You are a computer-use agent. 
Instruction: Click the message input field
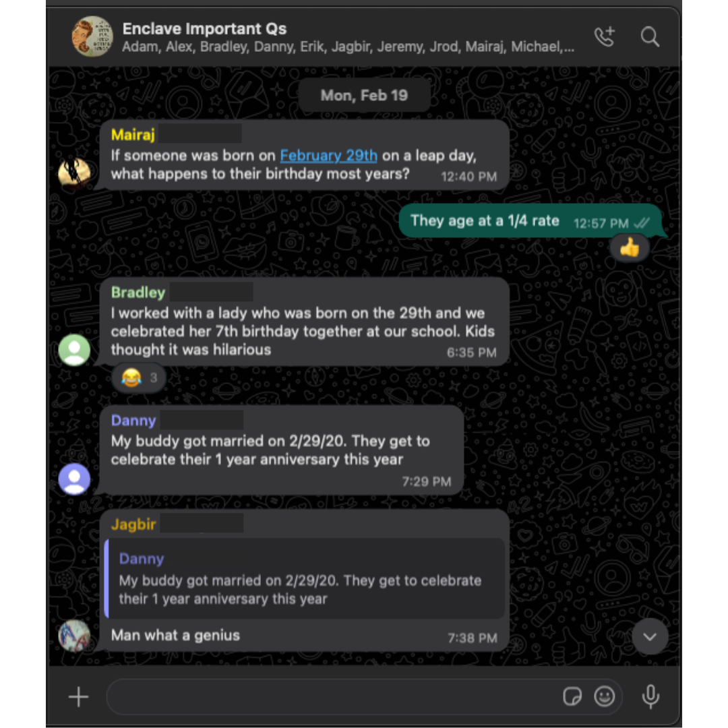tap(332, 696)
